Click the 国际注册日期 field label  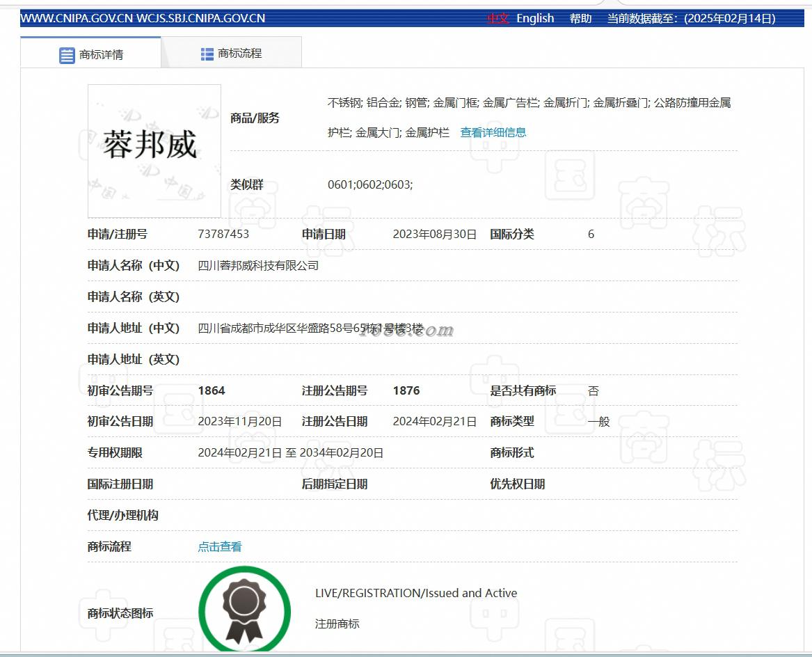pyautogui.click(x=120, y=484)
